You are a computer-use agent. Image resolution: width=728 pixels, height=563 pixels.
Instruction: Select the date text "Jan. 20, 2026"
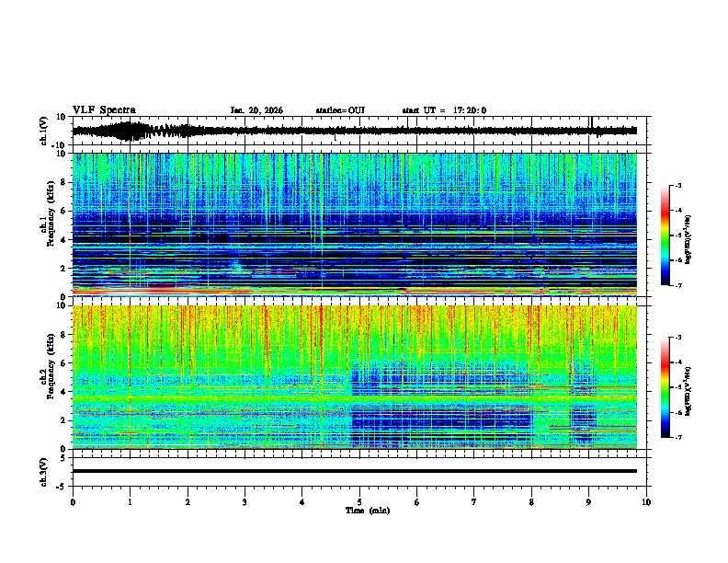[256, 110]
